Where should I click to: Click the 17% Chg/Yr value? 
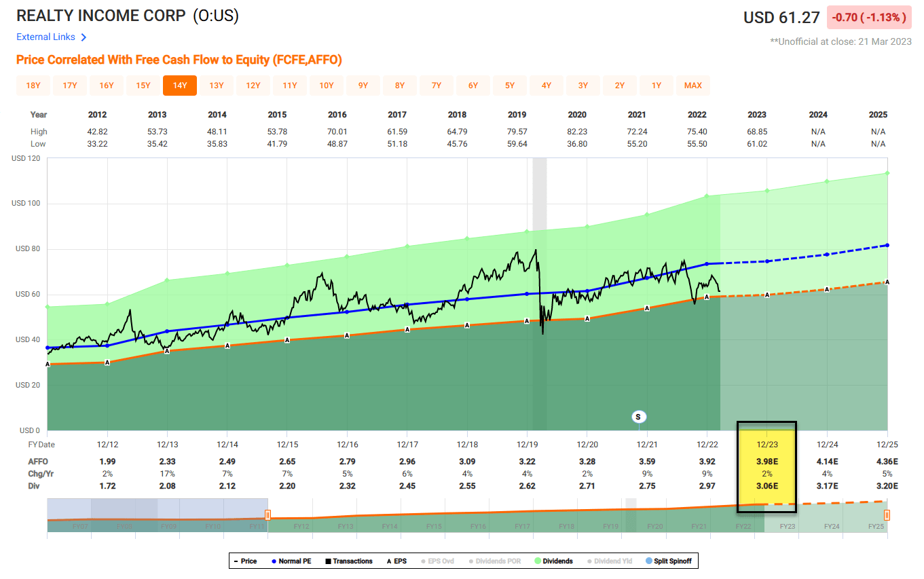168,473
